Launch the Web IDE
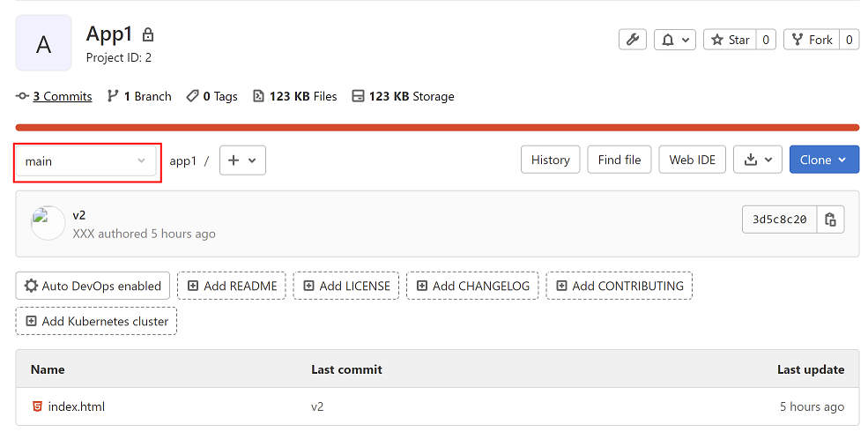The height and width of the screenshot is (432, 868). [692, 160]
